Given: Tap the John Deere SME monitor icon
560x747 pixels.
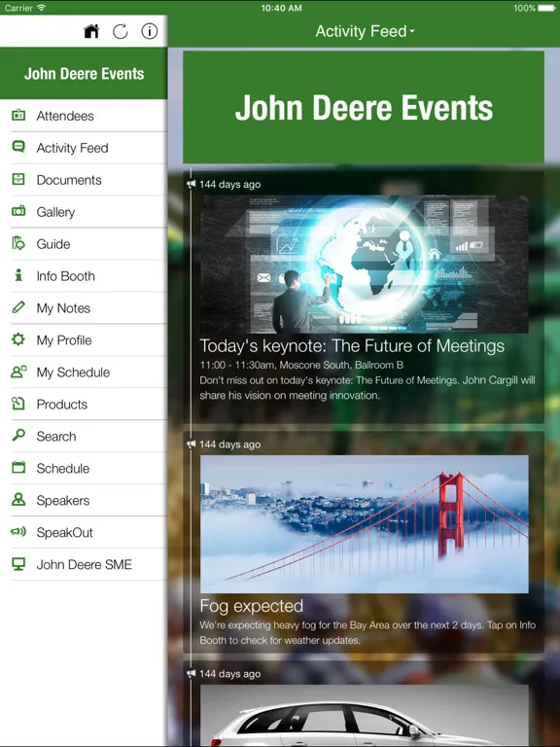Looking at the screenshot, I should [18, 564].
